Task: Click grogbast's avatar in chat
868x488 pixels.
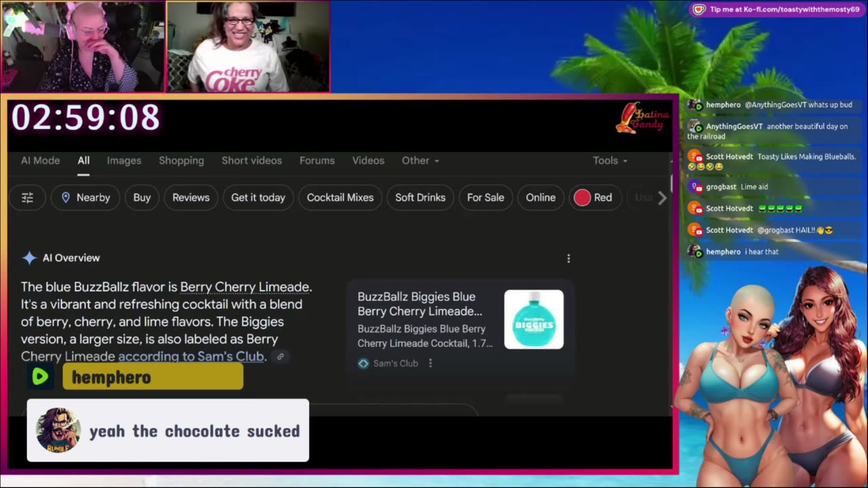Action: pos(694,186)
